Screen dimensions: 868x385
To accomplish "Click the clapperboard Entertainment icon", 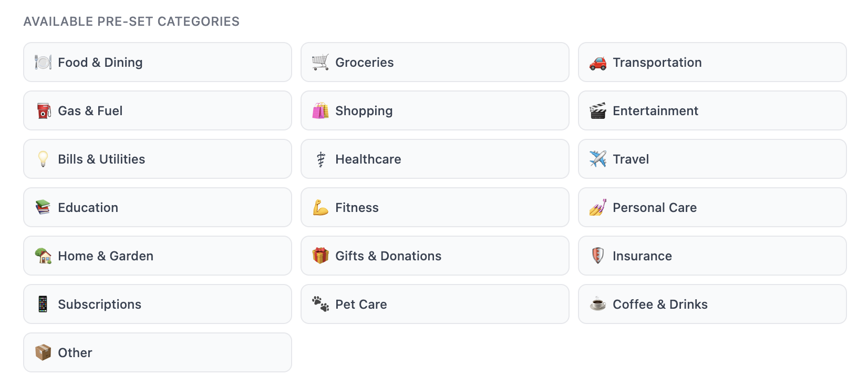I will [597, 110].
